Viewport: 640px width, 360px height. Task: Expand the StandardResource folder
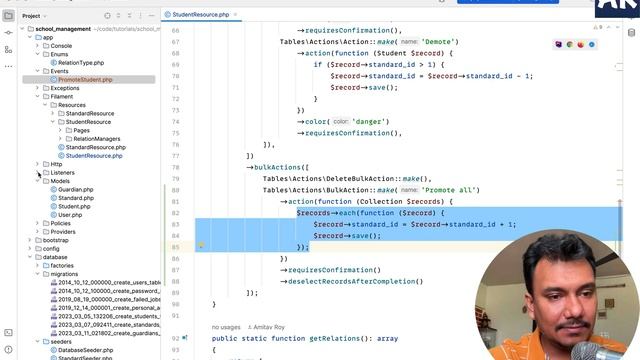click(x=53, y=113)
